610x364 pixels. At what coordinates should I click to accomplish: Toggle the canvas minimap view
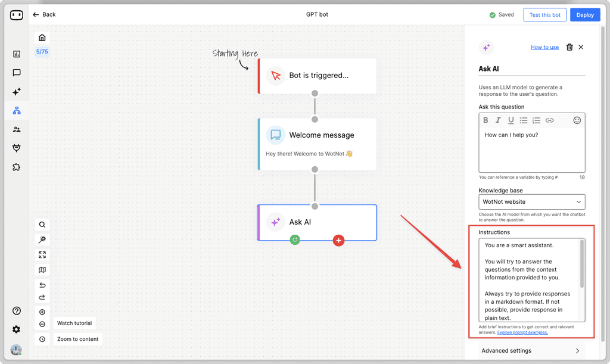point(42,269)
